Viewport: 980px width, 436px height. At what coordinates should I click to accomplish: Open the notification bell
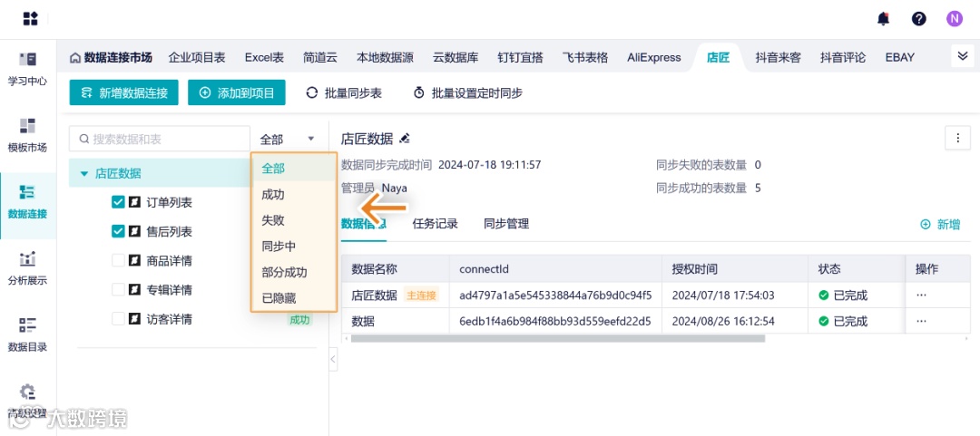[x=883, y=19]
